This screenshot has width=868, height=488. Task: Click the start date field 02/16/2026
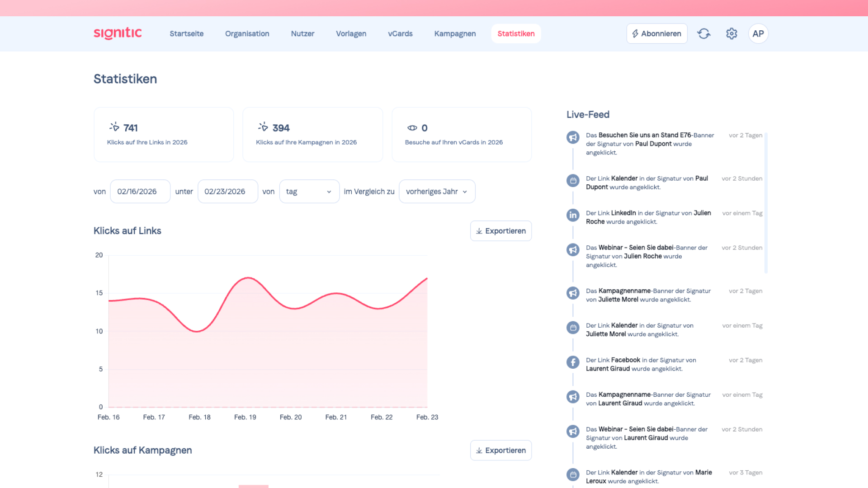(x=140, y=192)
